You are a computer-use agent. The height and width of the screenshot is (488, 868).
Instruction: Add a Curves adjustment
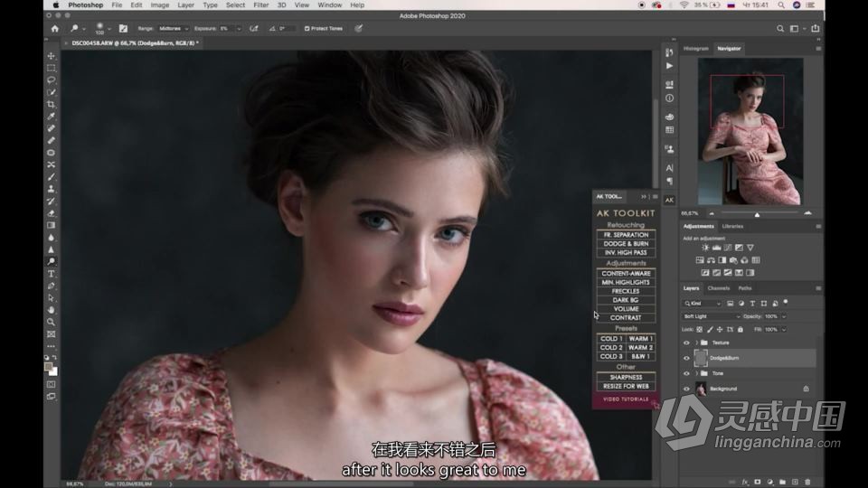pos(727,248)
